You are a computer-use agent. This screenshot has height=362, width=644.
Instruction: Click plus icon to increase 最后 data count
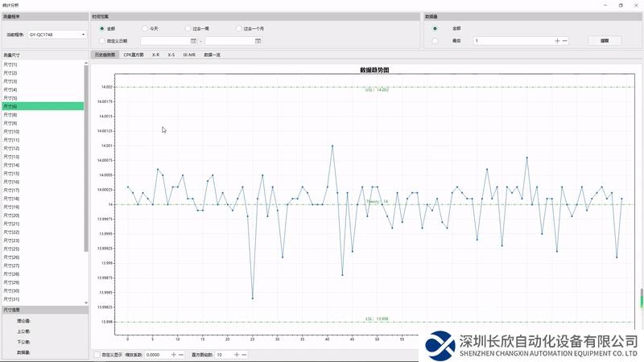[x=557, y=40]
